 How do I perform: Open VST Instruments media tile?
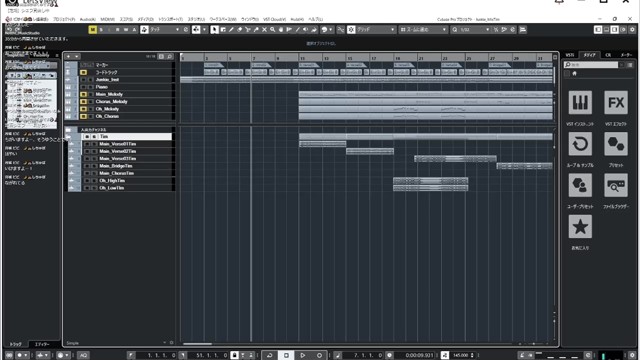coord(580,102)
